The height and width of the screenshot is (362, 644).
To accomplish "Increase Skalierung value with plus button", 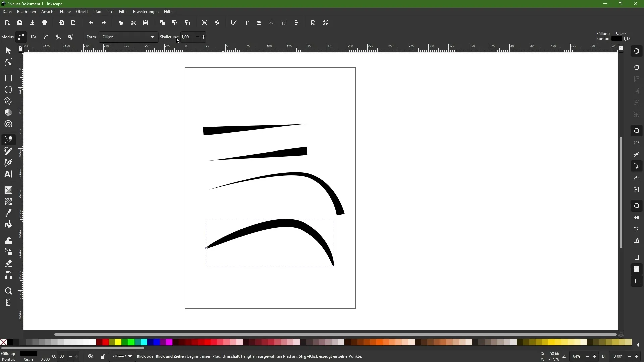I will 204,37.
